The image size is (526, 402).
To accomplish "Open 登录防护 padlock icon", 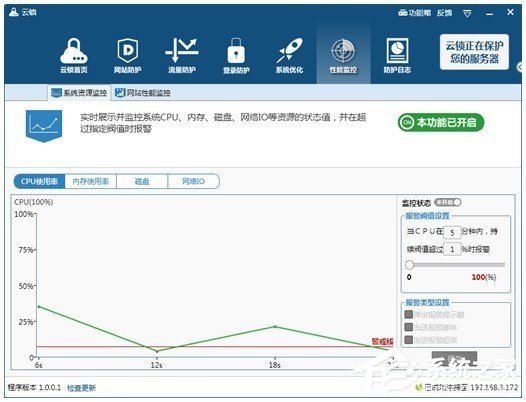I will click(236, 55).
